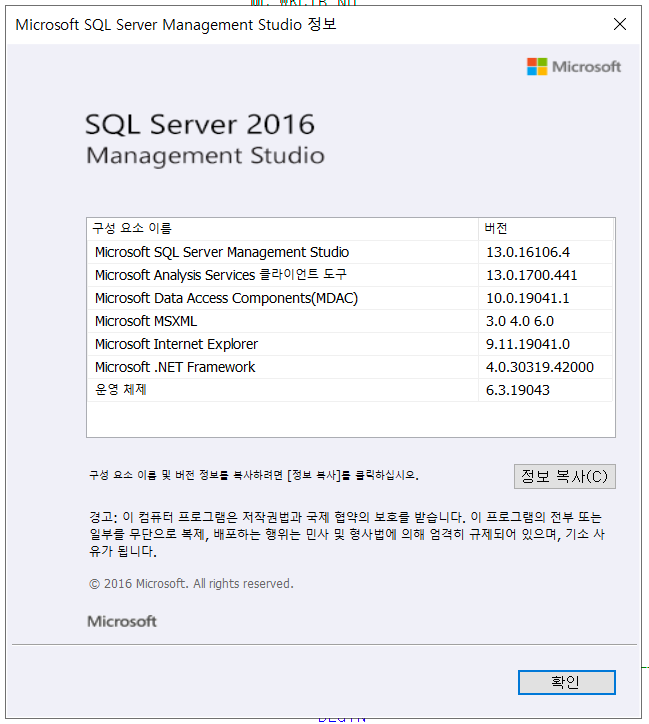Click version value 9.11.19041.0
649x724 pixels.
[x=528, y=344]
